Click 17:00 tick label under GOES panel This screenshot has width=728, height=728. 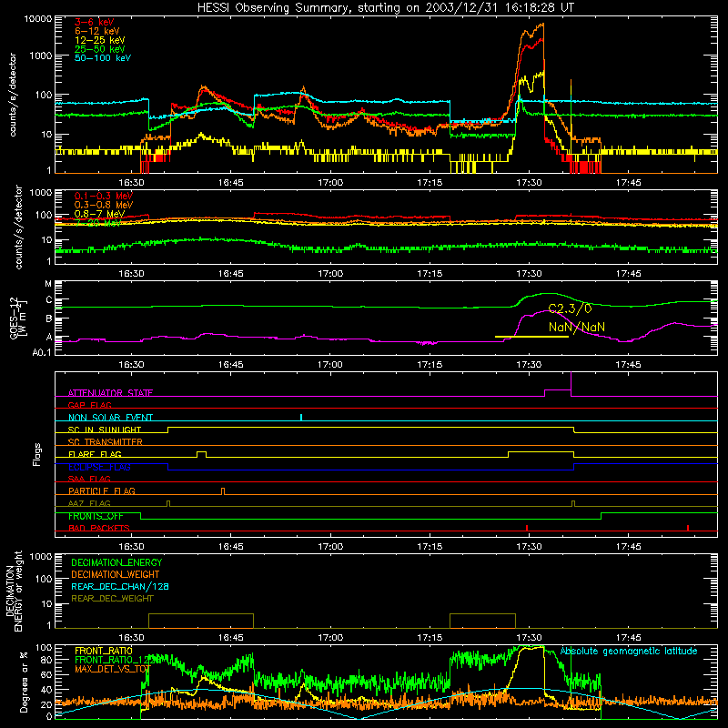330,365
